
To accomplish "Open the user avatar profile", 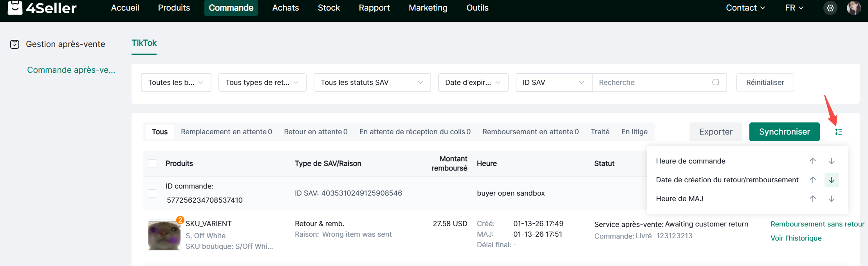I will coord(854,8).
